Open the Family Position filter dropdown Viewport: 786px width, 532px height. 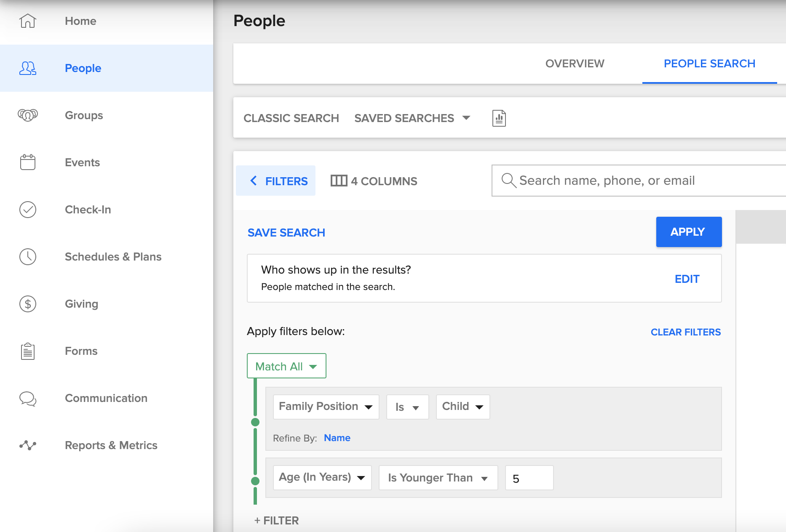click(326, 407)
